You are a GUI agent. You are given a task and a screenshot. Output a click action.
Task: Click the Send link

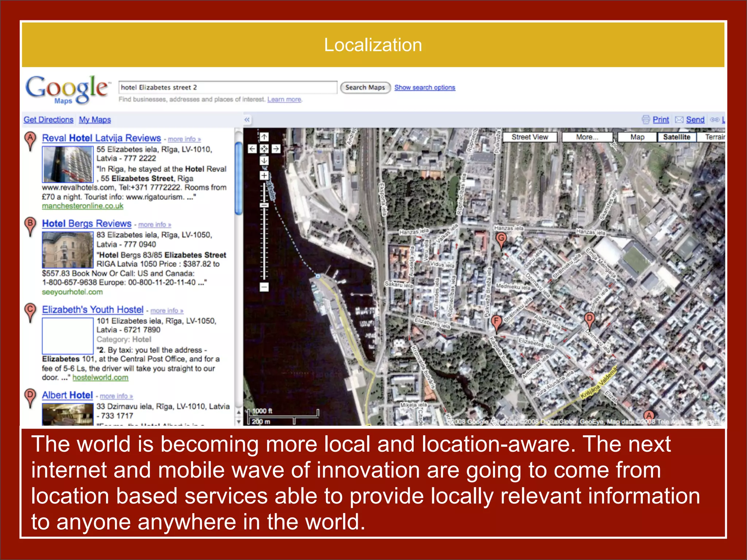coord(695,120)
